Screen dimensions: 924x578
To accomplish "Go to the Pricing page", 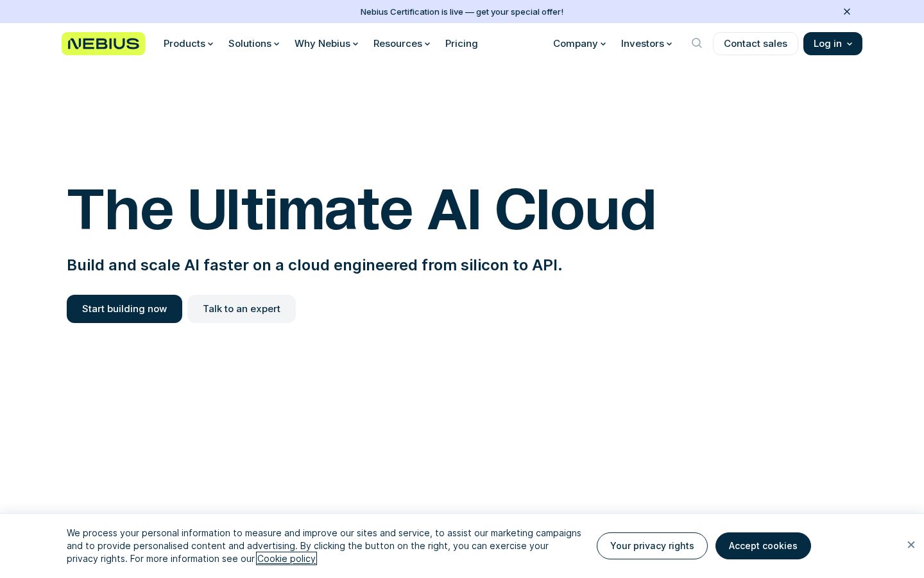I will [461, 44].
